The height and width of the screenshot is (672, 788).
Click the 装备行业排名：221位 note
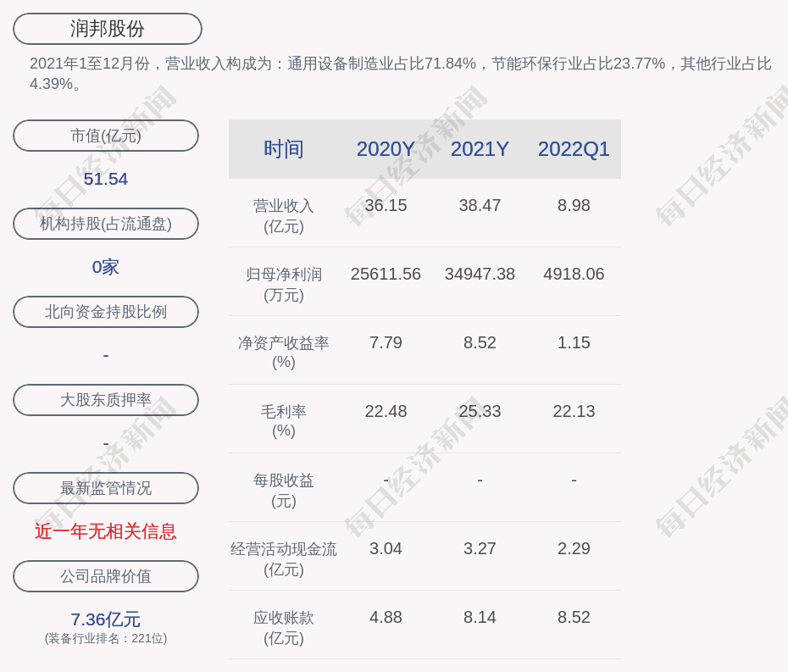(x=106, y=638)
